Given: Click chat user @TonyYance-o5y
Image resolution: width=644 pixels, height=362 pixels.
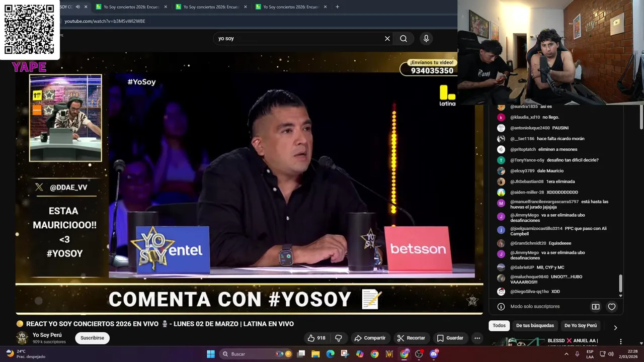Looking at the screenshot, I should [527, 160].
